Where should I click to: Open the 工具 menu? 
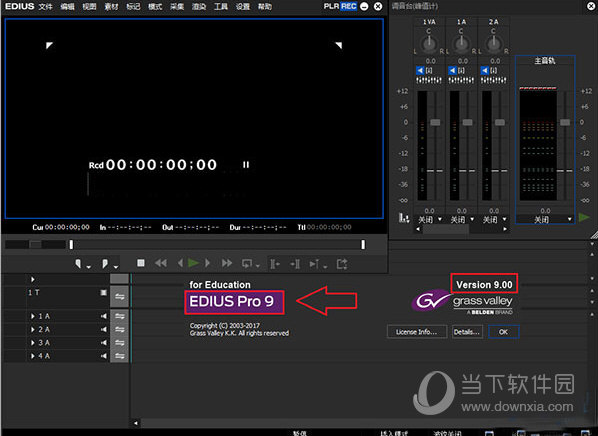click(x=221, y=6)
